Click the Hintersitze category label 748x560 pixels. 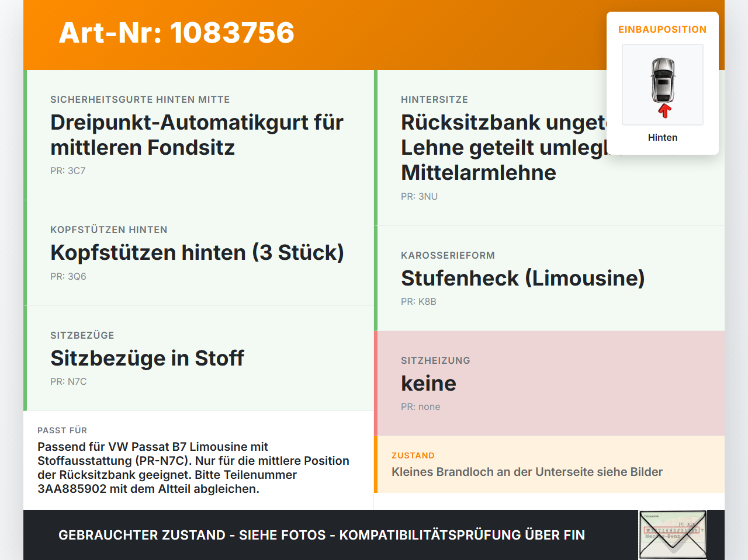click(x=434, y=99)
